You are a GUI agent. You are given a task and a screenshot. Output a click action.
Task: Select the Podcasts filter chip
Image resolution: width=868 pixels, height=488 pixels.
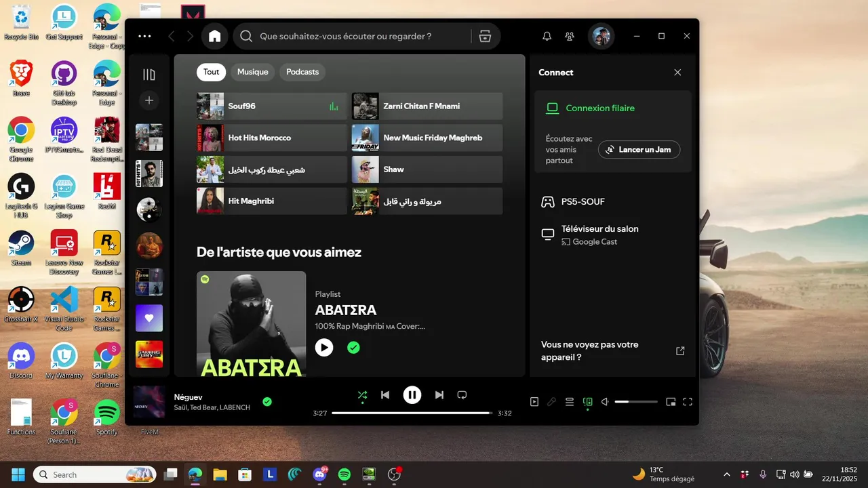click(x=302, y=72)
